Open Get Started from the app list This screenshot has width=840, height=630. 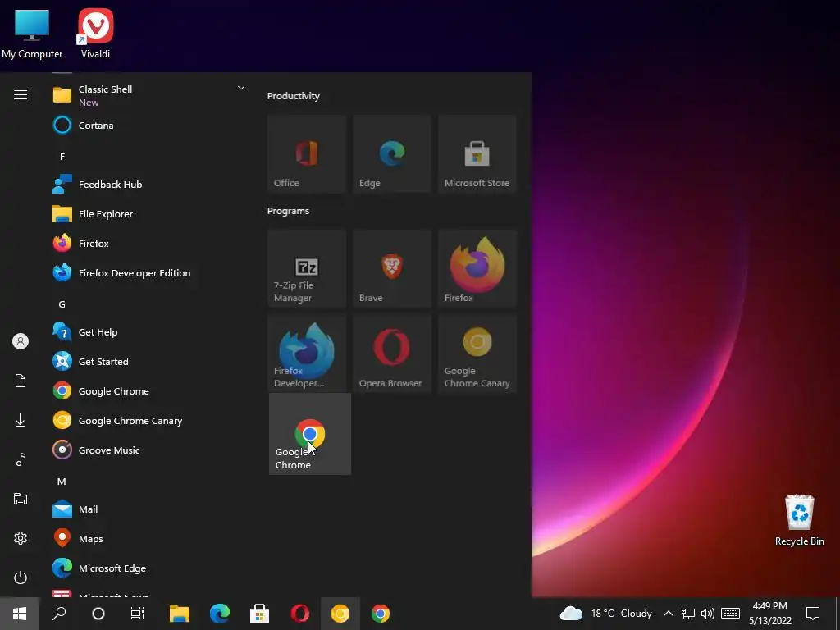(x=149, y=362)
